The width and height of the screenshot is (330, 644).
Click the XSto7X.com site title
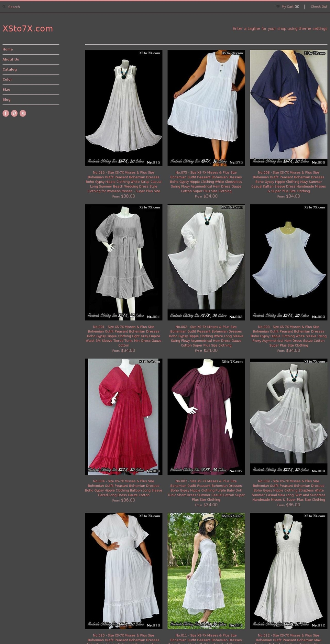[28, 29]
